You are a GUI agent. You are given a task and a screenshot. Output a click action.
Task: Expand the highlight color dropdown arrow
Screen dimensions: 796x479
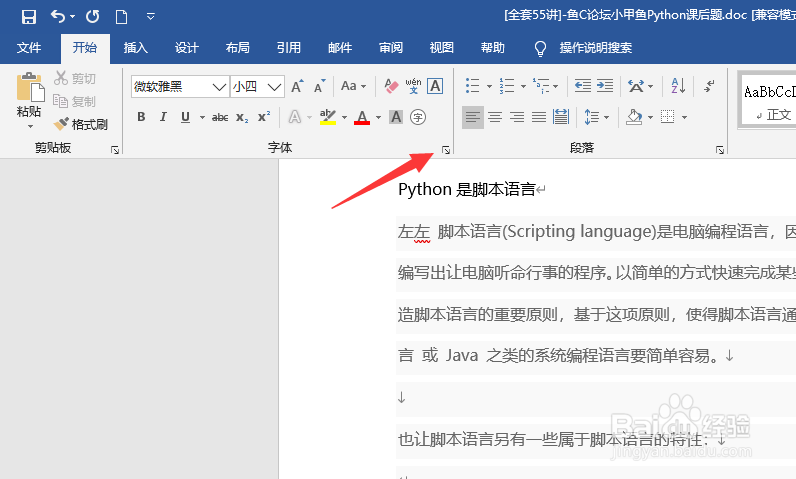[x=344, y=117]
